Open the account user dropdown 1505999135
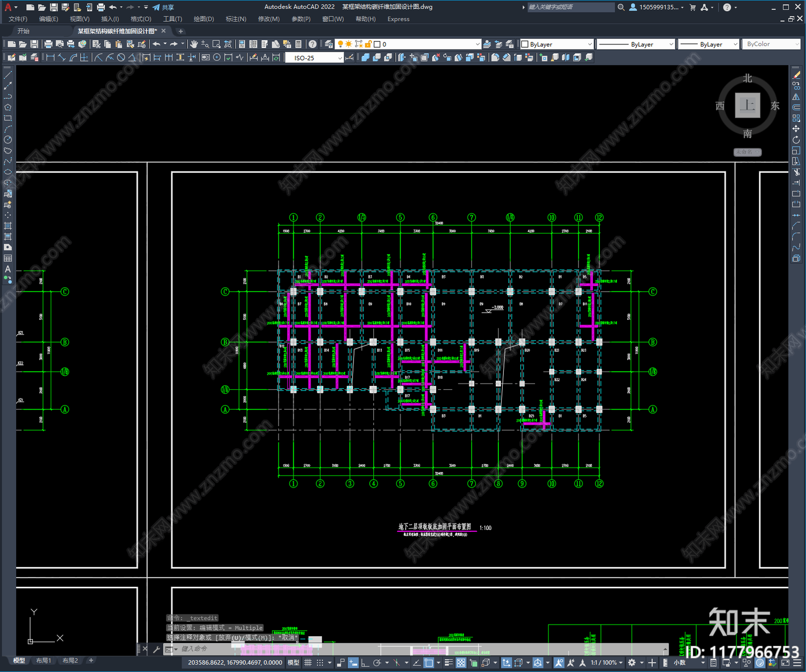 click(x=657, y=7)
